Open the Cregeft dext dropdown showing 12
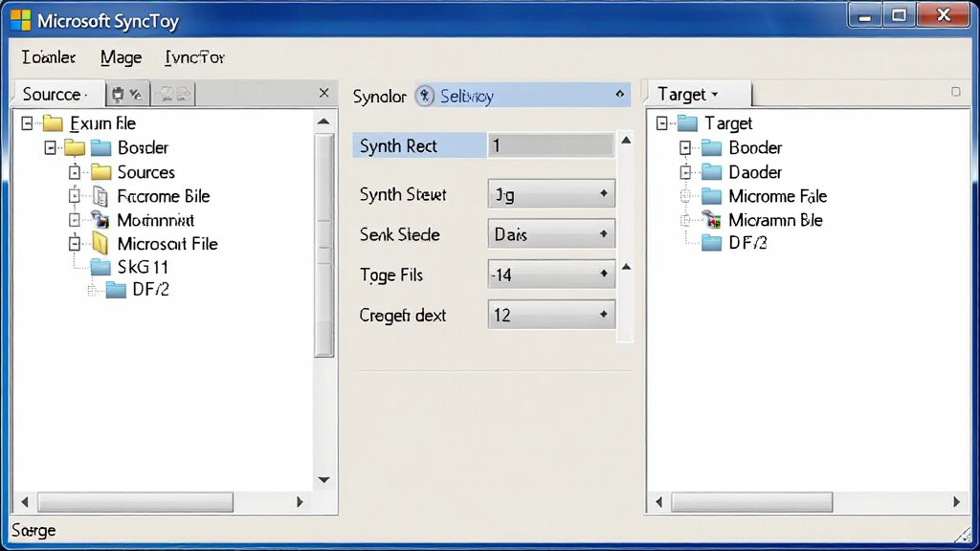980x551 pixels. (551, 314)
